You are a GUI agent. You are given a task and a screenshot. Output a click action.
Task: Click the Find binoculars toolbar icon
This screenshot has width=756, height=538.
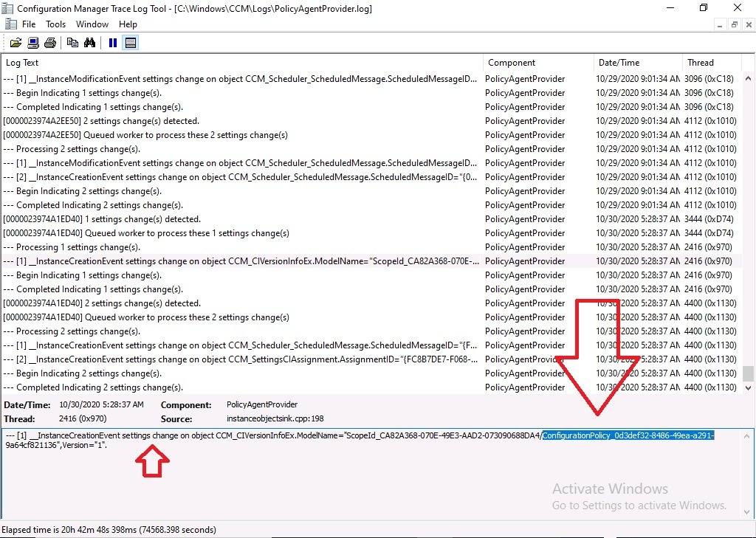[89, 43]
